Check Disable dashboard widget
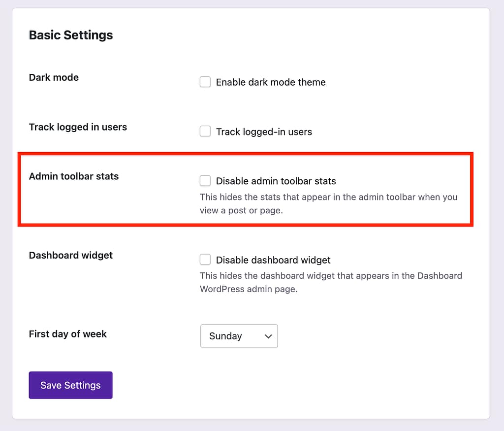 tap(205, 259)
